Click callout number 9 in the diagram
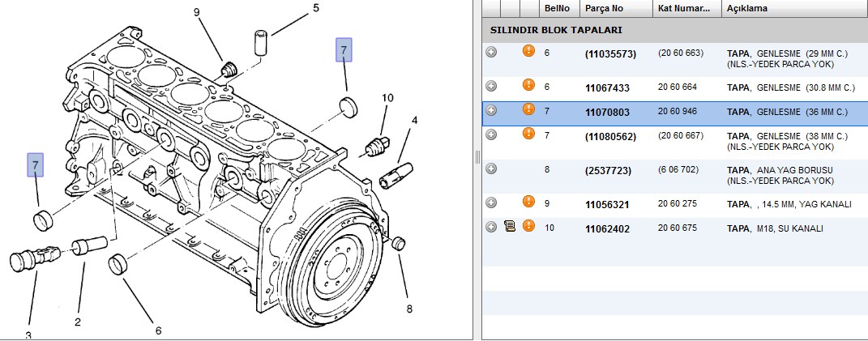 (196, 12)
